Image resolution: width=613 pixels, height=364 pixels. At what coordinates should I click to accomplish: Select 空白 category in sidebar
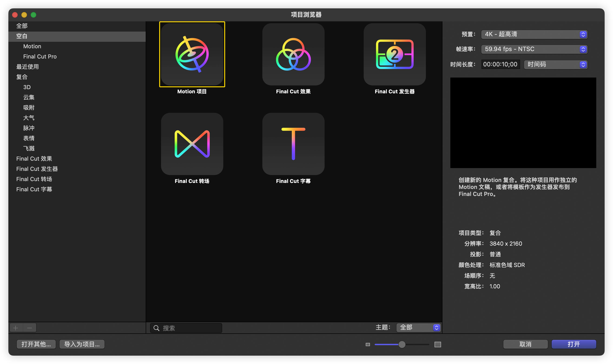pyautogui.click(x=77, y=36)
